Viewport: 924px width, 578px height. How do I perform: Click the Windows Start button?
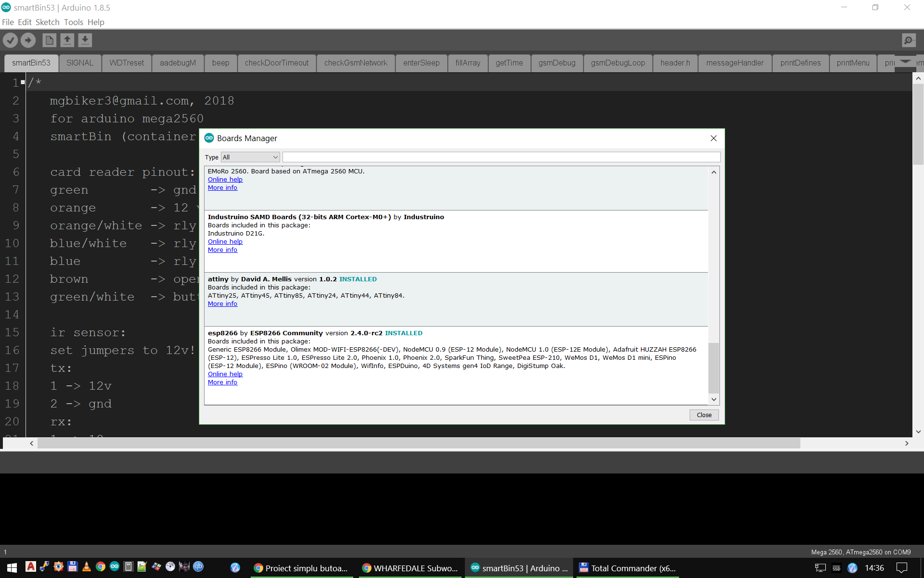12,568
